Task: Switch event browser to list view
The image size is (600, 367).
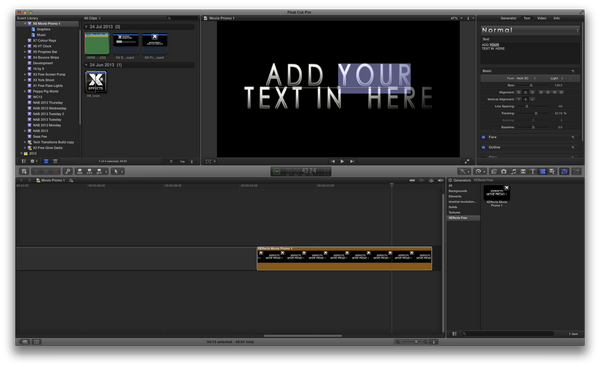Action: click(x=55, y=161)
